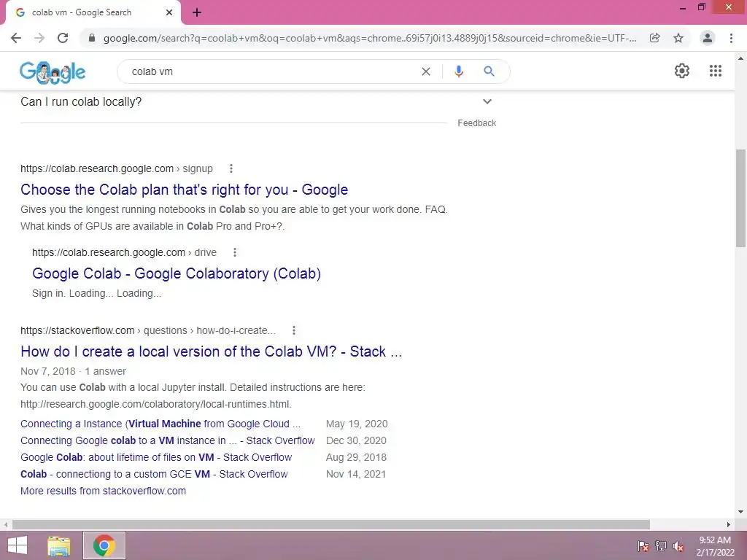Bookmark this page with the star icon
This screenshot has height=560, width=747.
click(x=678, y=38)
